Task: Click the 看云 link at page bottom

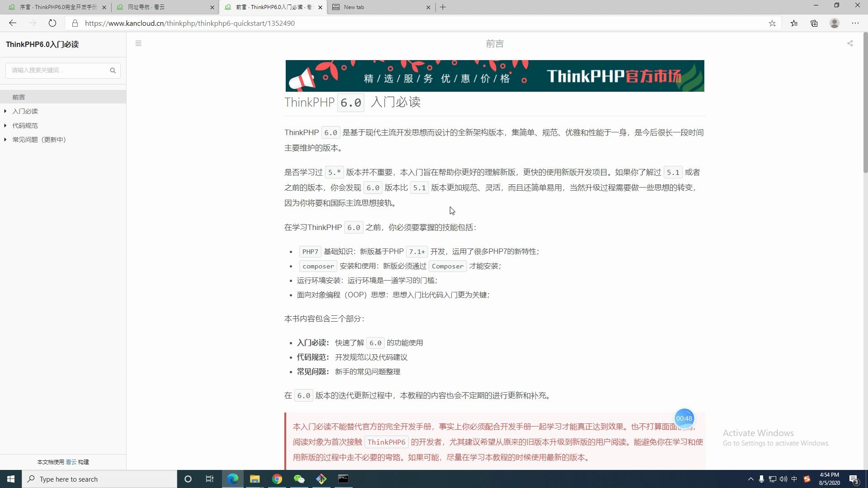Action: click(x=71, y=462)
